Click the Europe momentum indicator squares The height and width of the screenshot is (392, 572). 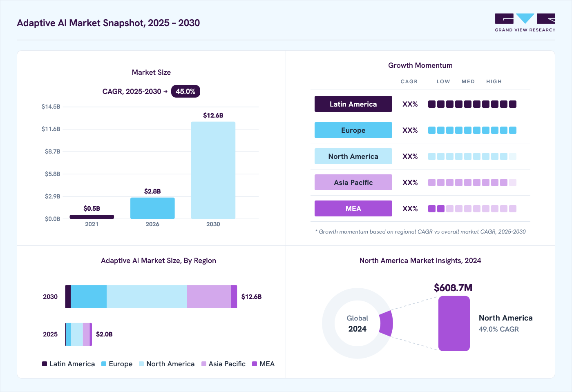[x=472, y=130]
